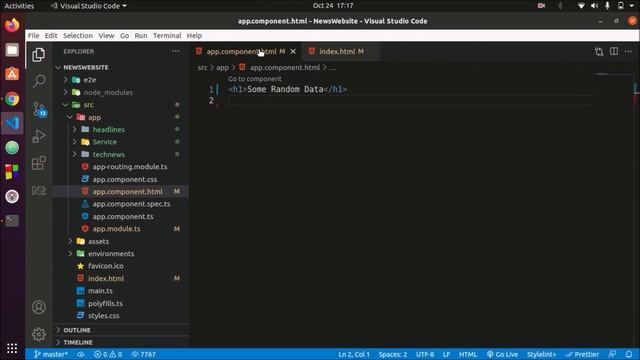The width and height of the screenshot is (640, 360).
Task: Open the Go menu
Action: (x=124, y=36)
